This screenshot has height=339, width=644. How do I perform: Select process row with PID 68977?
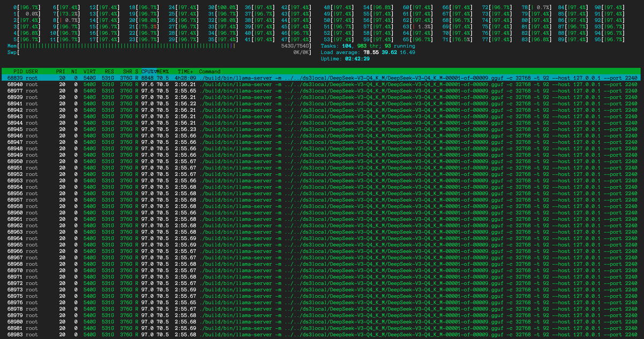click(x=322, y=91)
